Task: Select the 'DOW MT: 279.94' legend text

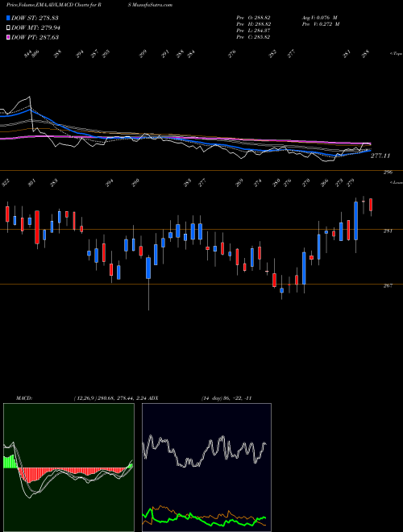Action: 36,28
